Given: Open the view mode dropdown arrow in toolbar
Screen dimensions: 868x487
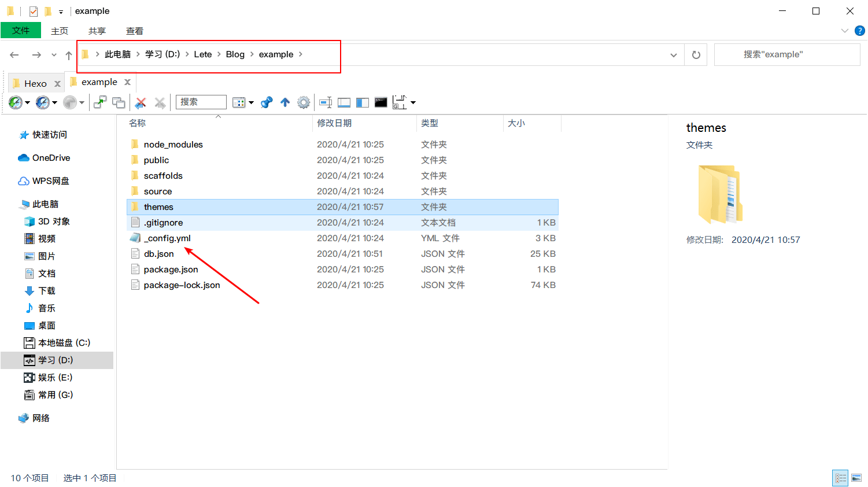Looking at the screenshot, I should pyautogui.click(x=252, y=103).
